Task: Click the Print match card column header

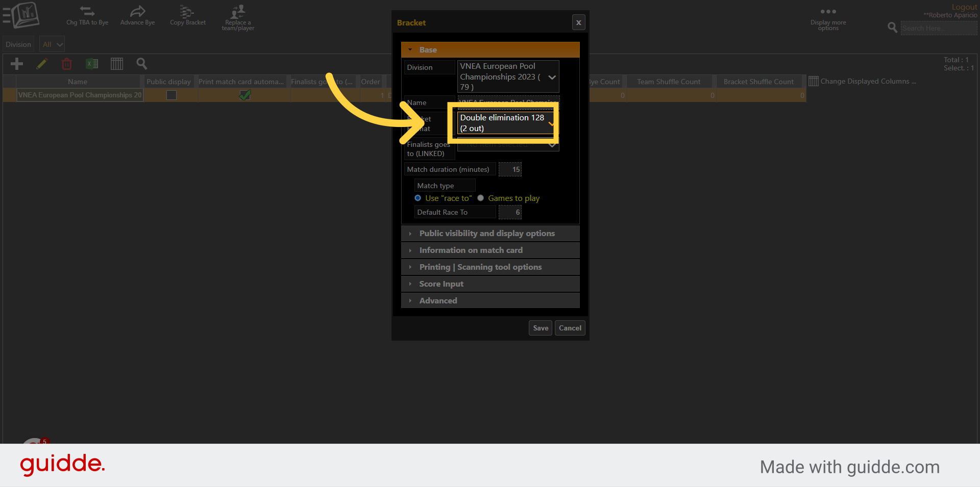Action: 241,82
